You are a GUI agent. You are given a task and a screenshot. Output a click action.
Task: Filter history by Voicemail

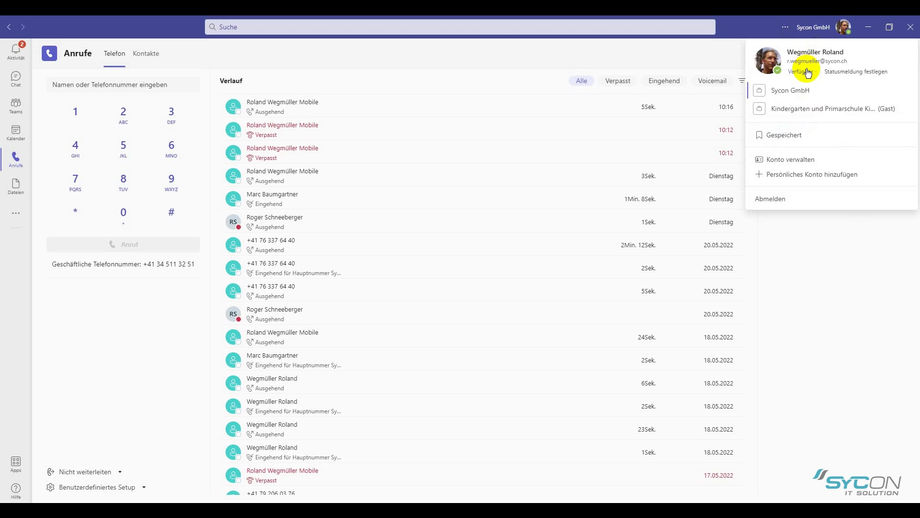(x=712, y=81)
